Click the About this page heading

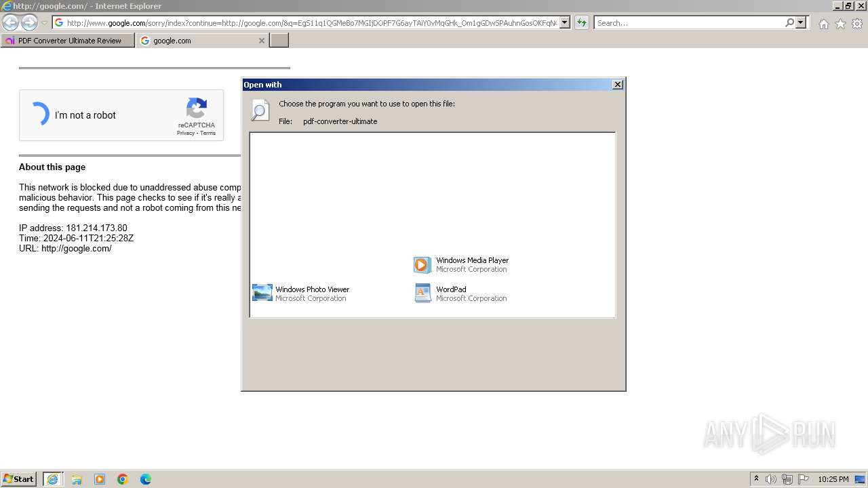[52, 167]
